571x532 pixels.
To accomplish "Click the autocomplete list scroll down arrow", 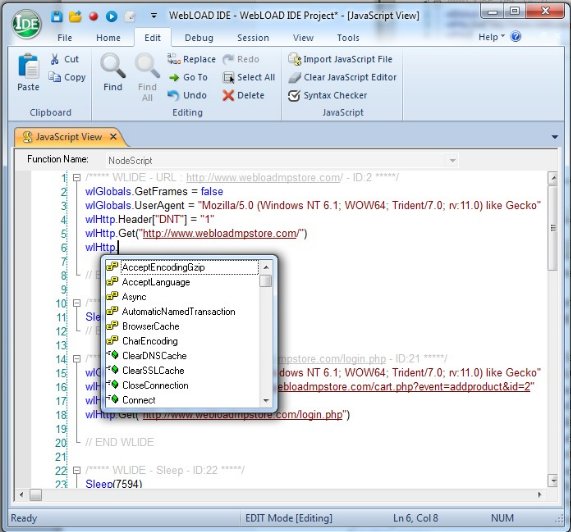I will [266, 401].
